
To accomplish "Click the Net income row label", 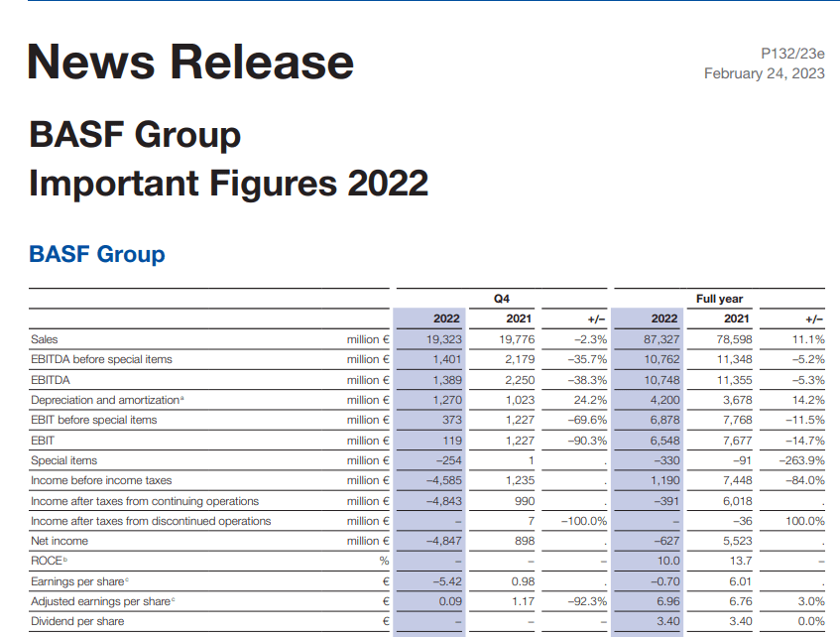I will tap(60, 541).
